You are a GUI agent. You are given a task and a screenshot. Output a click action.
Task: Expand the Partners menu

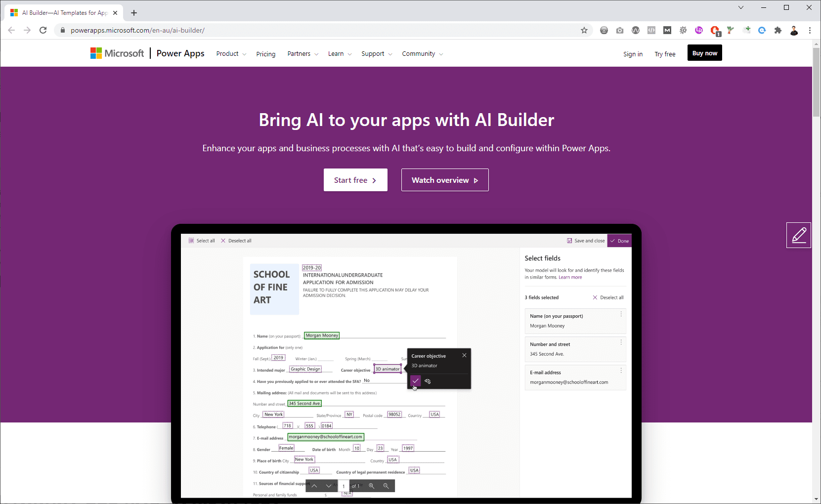pyautogui.click(x=302, y=54)
